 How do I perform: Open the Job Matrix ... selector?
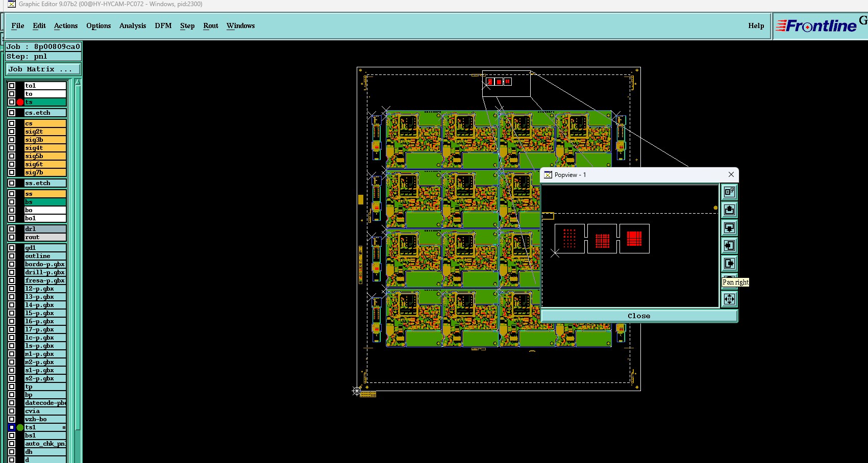[x=43, y=69]
